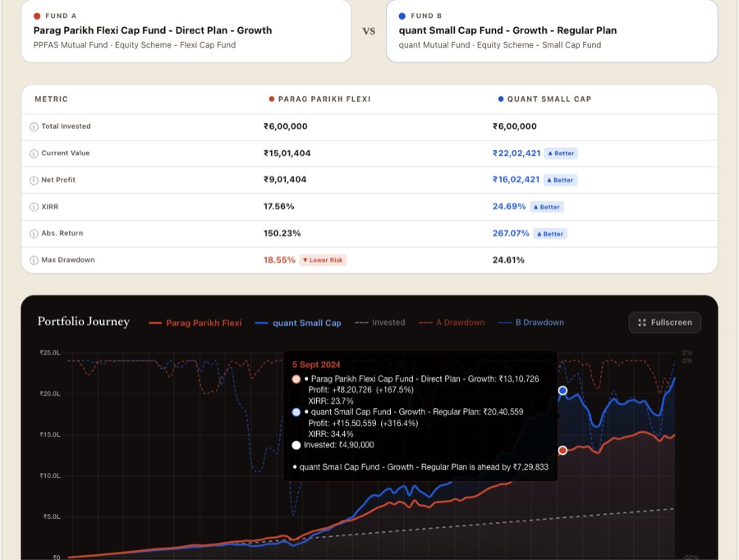
Task: Open the chart in Fullscreen
Action: [664, 323]
